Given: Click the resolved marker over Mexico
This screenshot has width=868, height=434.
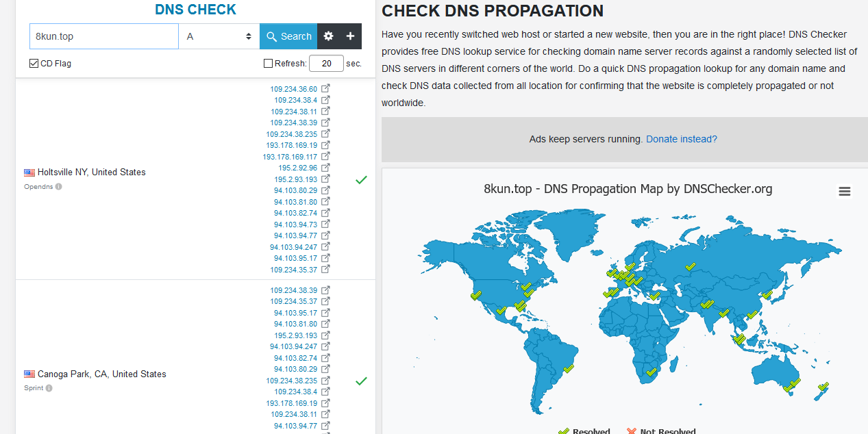Looking at the screenshot, I should click(x=501, y=310).
